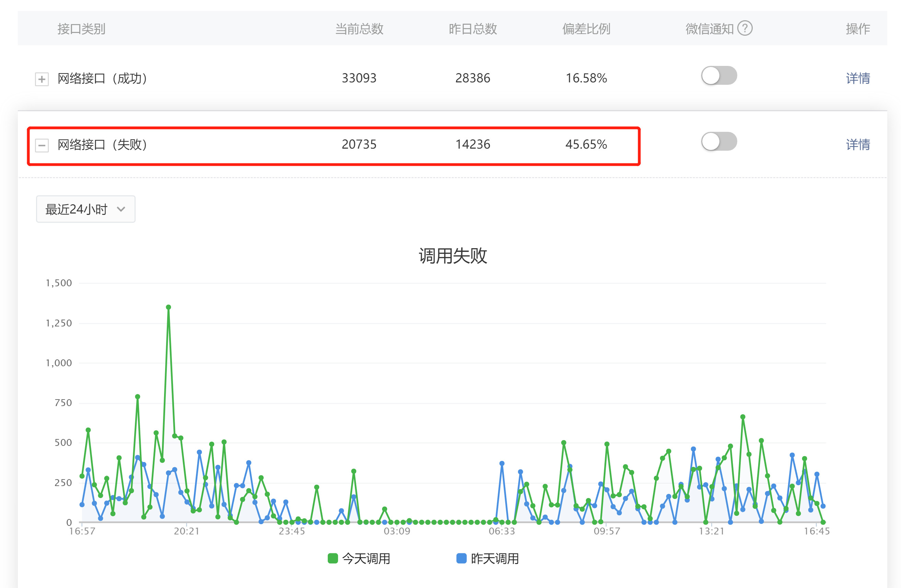Click the WeChat notification help question-mark icon
Image resolution: width=901 pixels, height=588 pixels.
(744, 28)
